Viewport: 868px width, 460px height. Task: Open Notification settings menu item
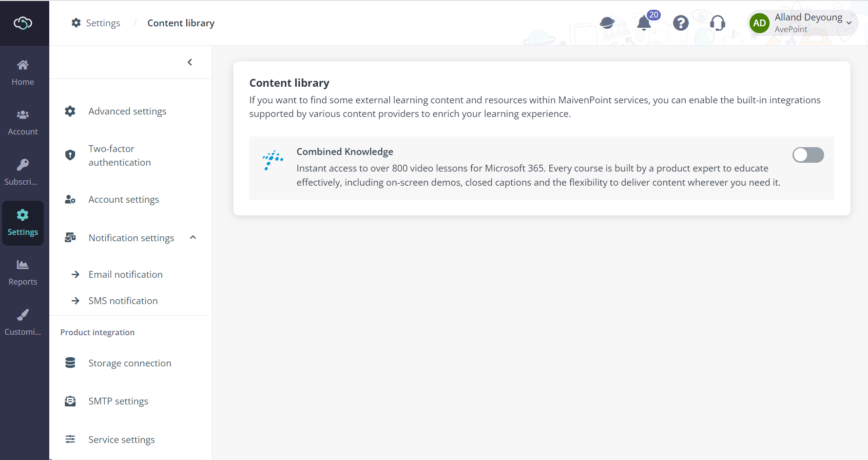(x=131, y=238)
